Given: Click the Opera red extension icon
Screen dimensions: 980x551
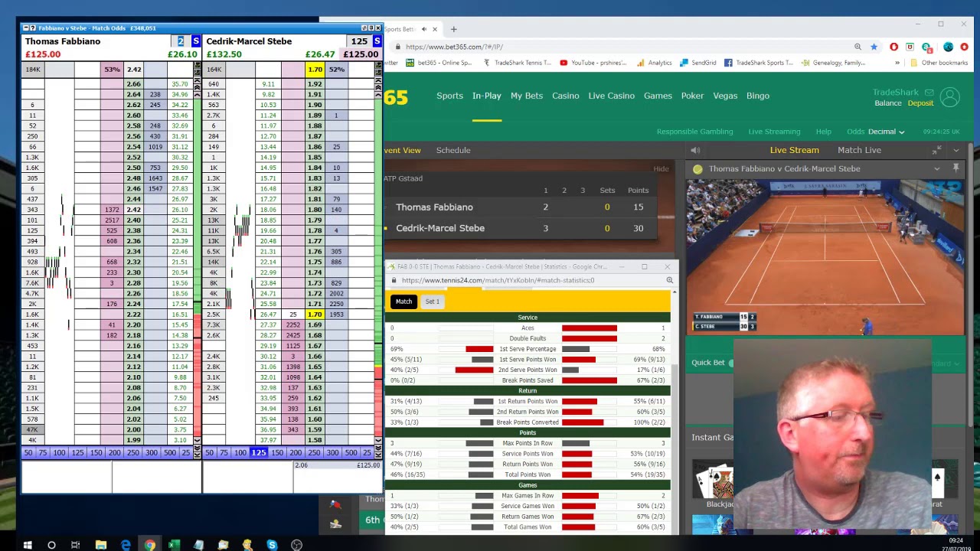Looking at the screenshot, I should [893, 47].
